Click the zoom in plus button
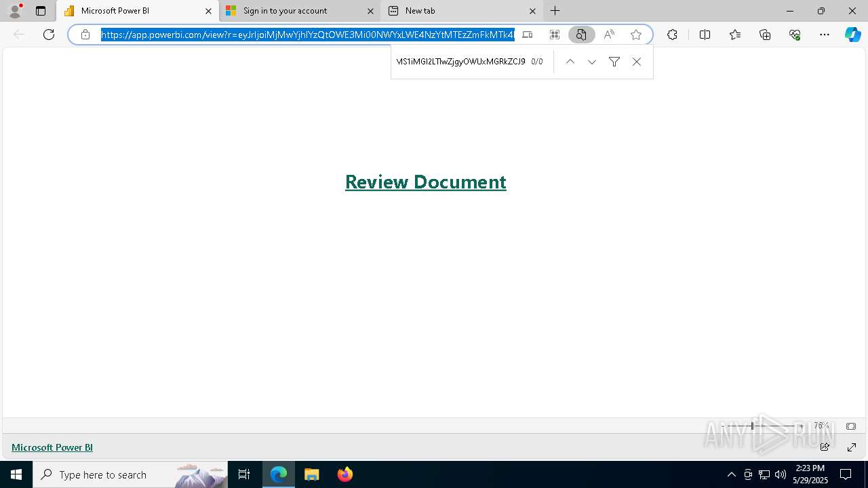This screenshot has height=488, width=868. (801, 426)
